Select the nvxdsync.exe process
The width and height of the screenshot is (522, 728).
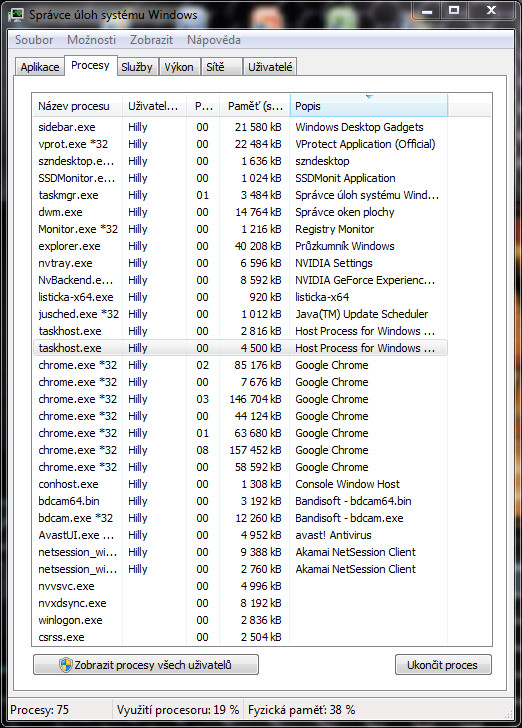(x=240, y=603)
